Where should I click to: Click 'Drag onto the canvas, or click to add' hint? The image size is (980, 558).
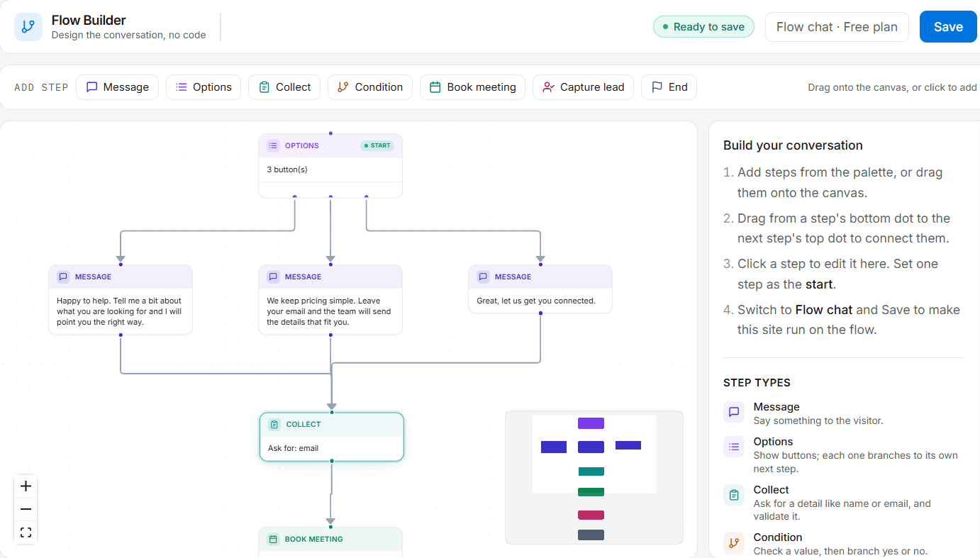pos(892,88)
